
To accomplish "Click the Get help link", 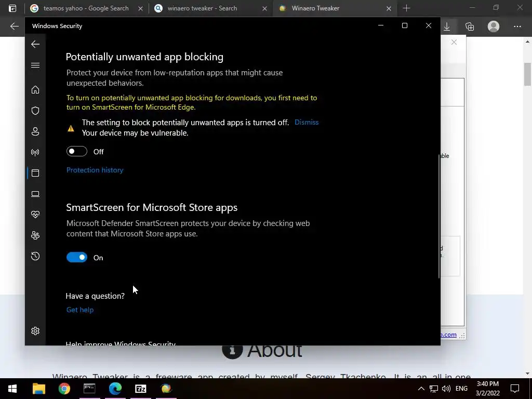I will (79, 310).
